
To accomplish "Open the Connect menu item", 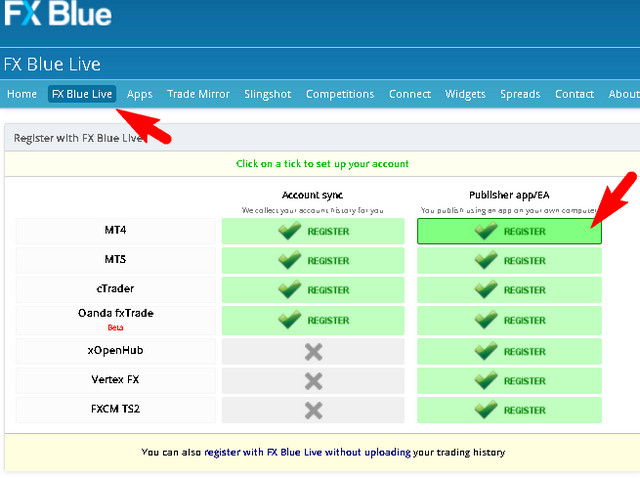I will pos(410,94).
